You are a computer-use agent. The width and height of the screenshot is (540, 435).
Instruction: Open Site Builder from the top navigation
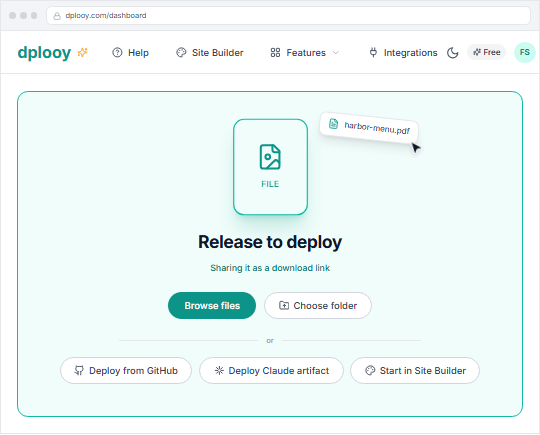(x=210, y=53)
